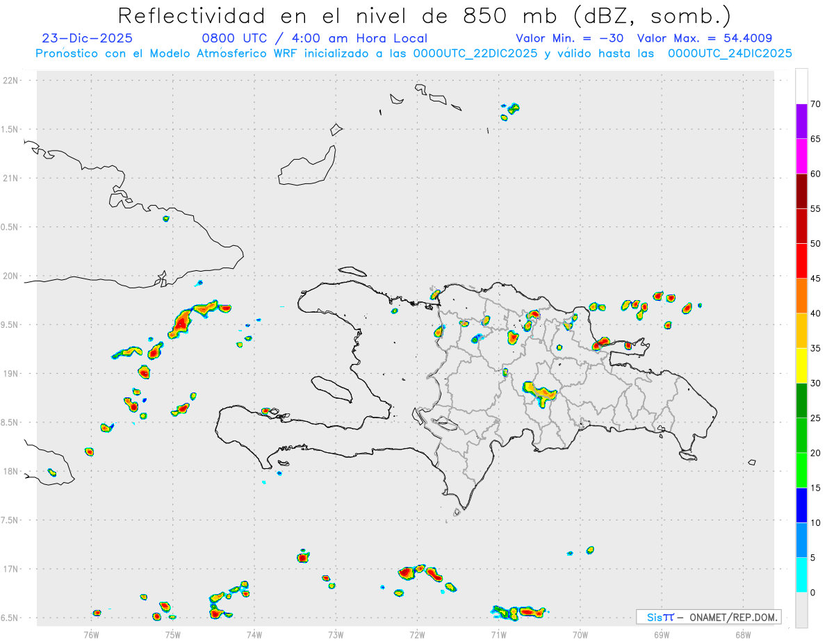This screenshot has width=834, height=644.
Task: Click the "68W" longitude label
Action: pyautogui.click(x=743, y=634)
